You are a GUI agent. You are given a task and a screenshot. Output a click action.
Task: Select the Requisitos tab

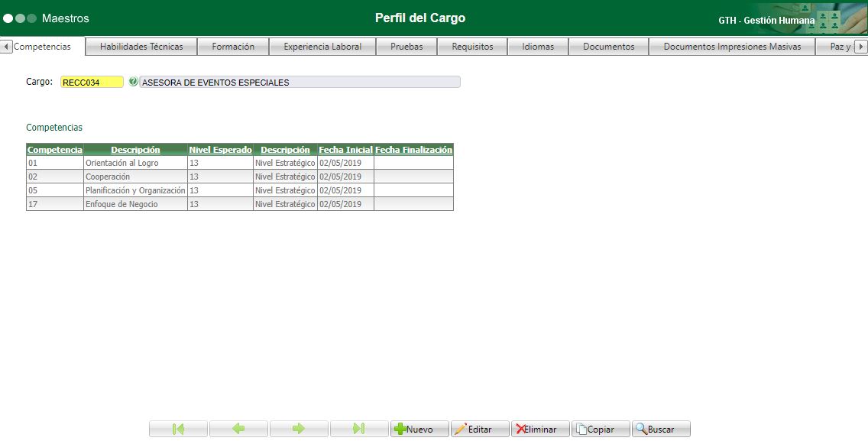coord(472,47)
